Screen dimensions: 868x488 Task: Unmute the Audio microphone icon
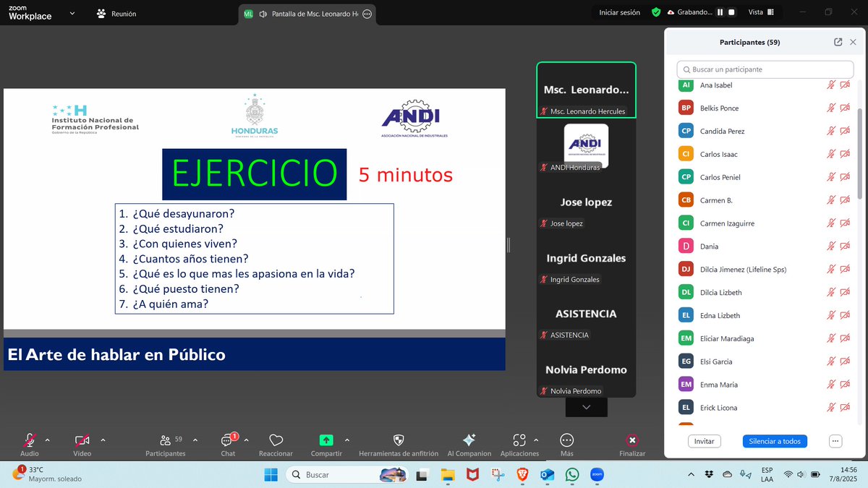(29, 440)
